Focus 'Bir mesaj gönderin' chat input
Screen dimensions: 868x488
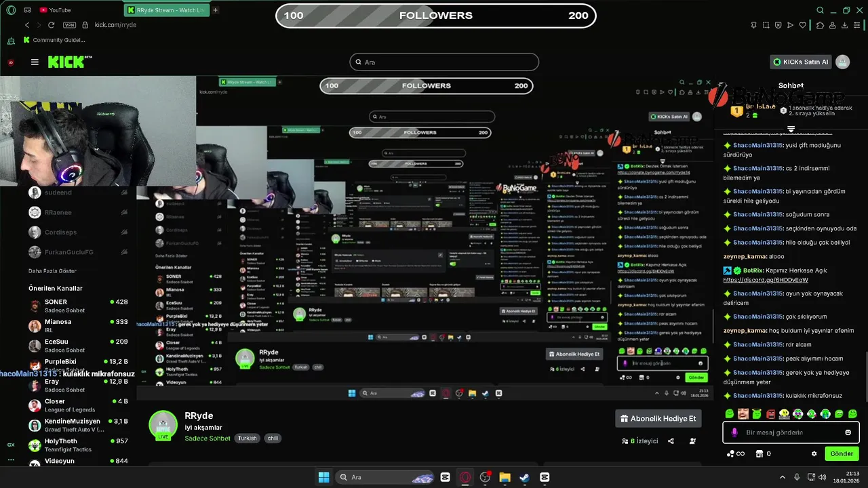791,432
